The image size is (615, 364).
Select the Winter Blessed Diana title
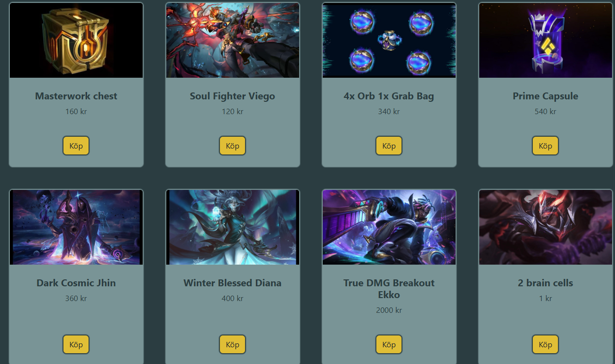(233, 283)
